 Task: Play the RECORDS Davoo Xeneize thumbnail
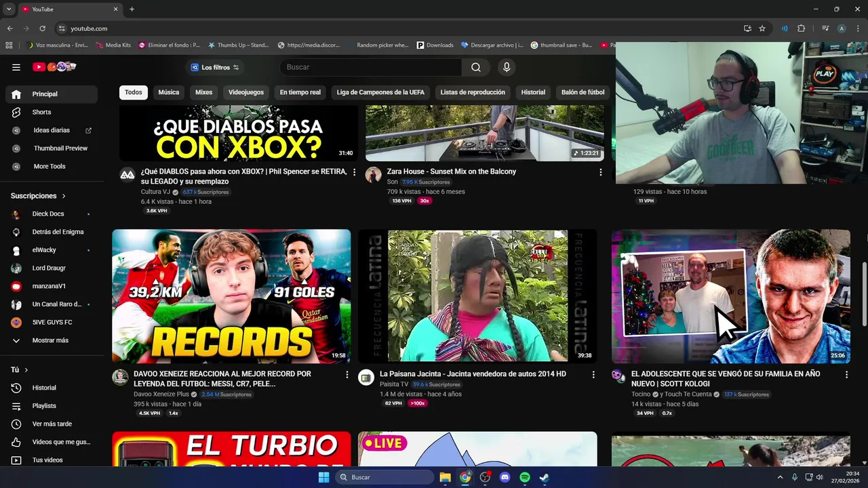click(x=231, y=296)
